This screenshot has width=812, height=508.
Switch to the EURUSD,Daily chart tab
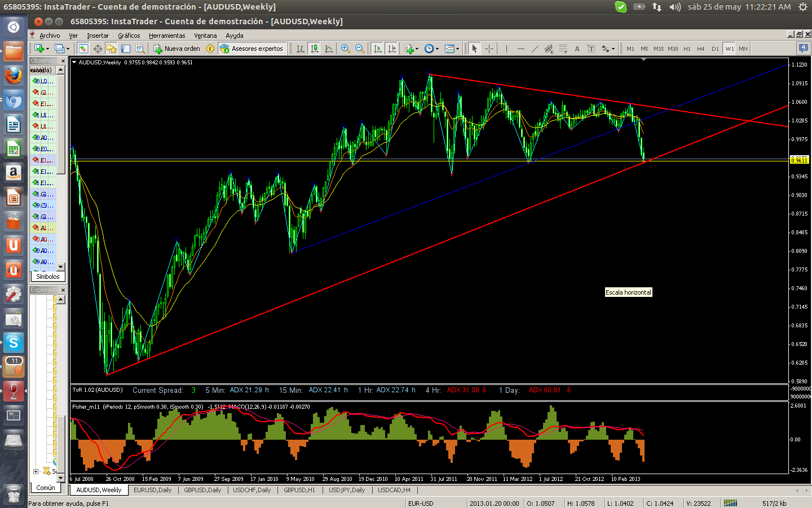coord(152,490)
